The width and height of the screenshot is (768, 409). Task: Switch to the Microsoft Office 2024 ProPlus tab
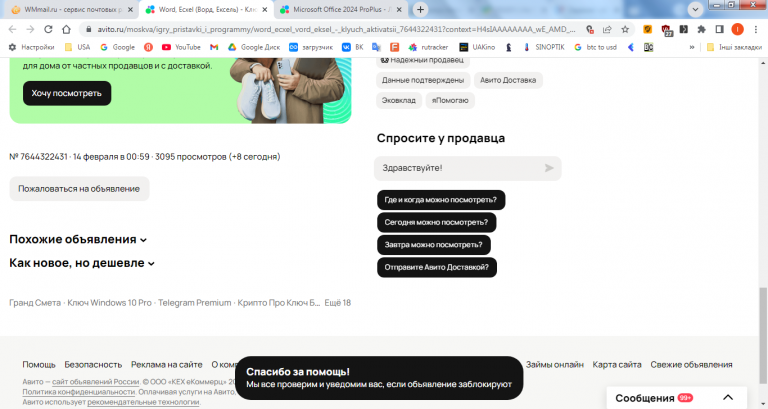click(343, 9)
